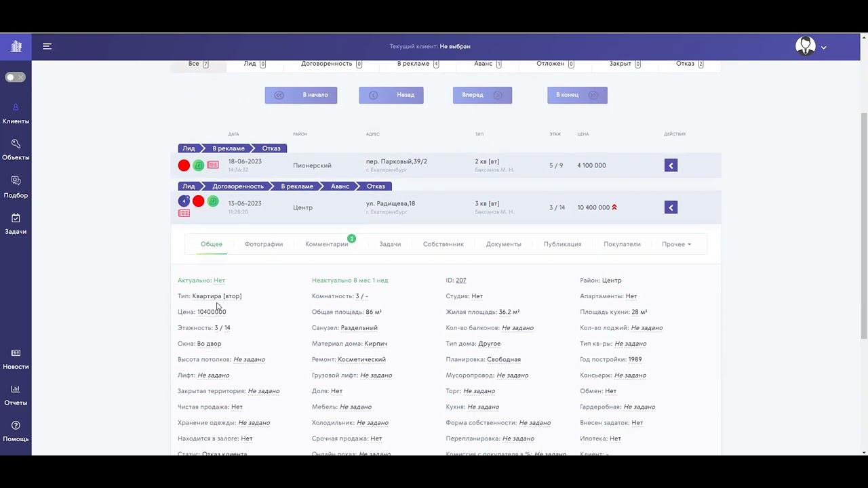
Task: Open the Собственник detail tab
Action: click(443, 244)
